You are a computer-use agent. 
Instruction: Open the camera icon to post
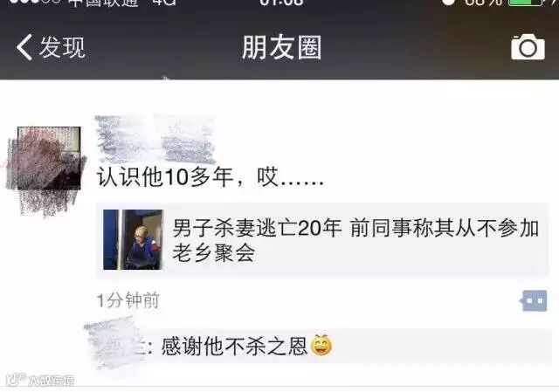pyautogui.click(x=528, y=47)
